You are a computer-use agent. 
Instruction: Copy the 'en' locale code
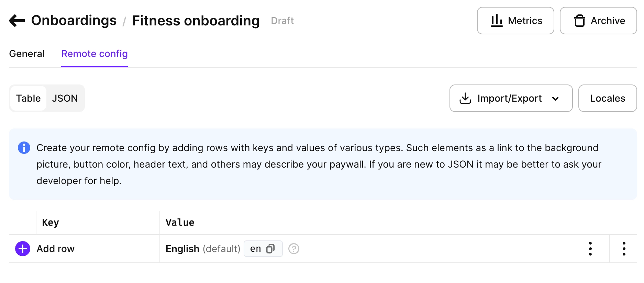[x=270, y=249]
